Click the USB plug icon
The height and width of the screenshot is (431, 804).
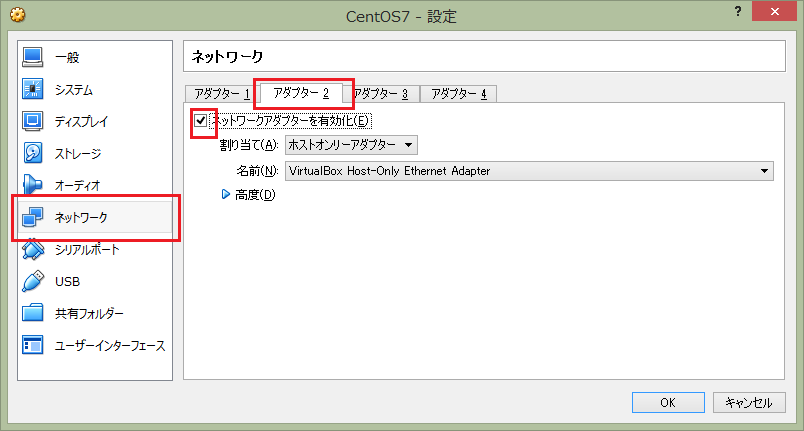coord(33,281)
